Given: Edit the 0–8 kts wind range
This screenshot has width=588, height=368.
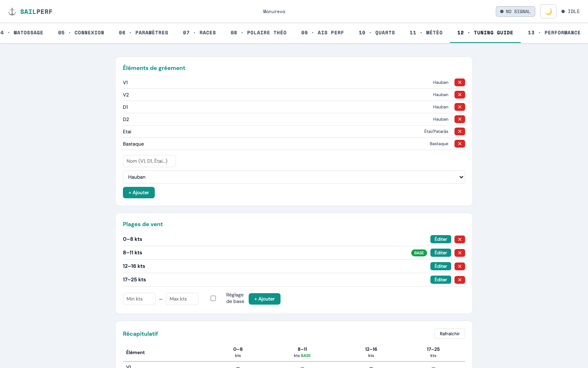Looking at the screenshot, I should pos(441,239).
